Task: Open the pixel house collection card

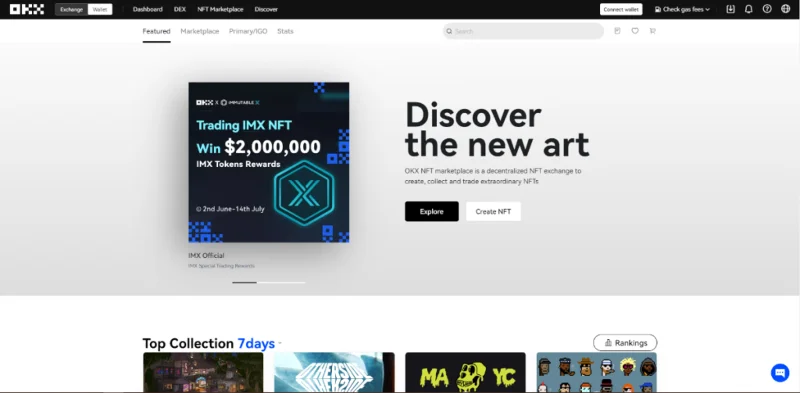Action: tap(203, 372)
